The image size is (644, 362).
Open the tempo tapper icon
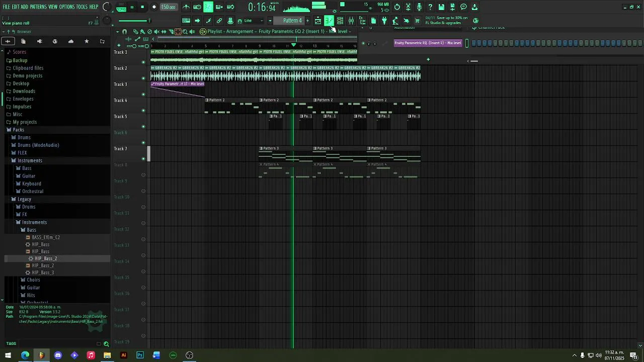tap(395, 21)
